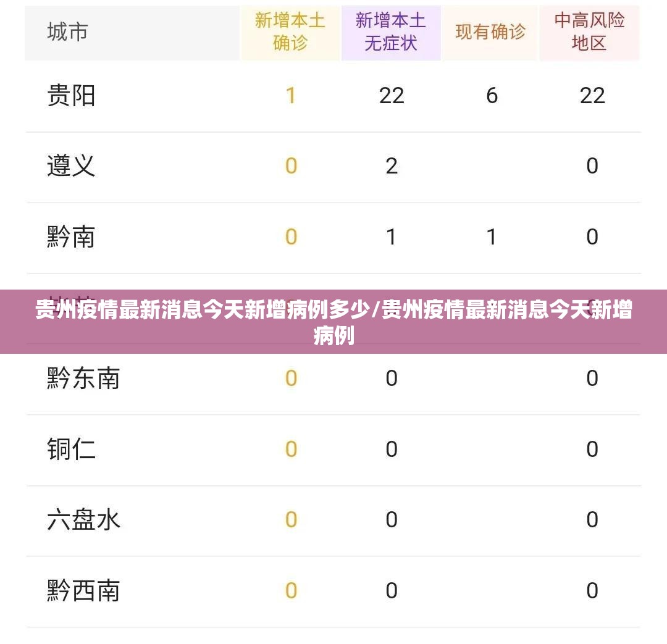Image resolution: width=667 pixels, height=644 pixels.
Task: Click the 遵义 city name
Action: [x=71, y=166]
